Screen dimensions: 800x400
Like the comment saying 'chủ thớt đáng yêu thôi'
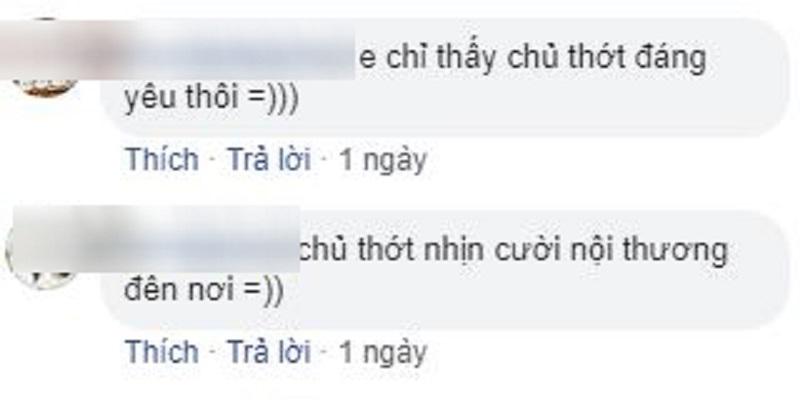point(162,160)
